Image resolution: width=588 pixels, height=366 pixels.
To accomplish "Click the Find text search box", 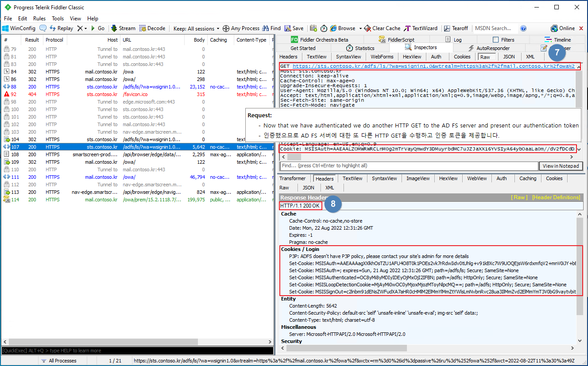I will tap(409, 166).
